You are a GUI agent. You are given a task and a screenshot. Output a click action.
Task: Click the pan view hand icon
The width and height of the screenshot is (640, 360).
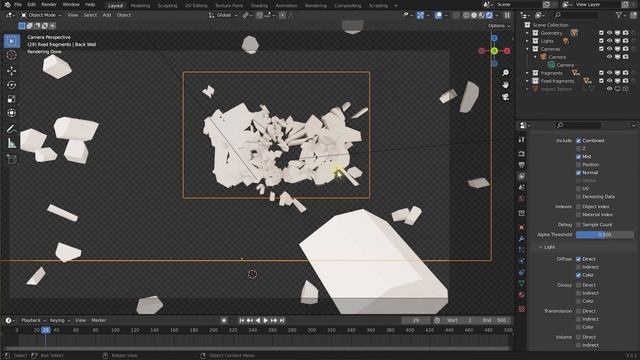click(505, 84)
